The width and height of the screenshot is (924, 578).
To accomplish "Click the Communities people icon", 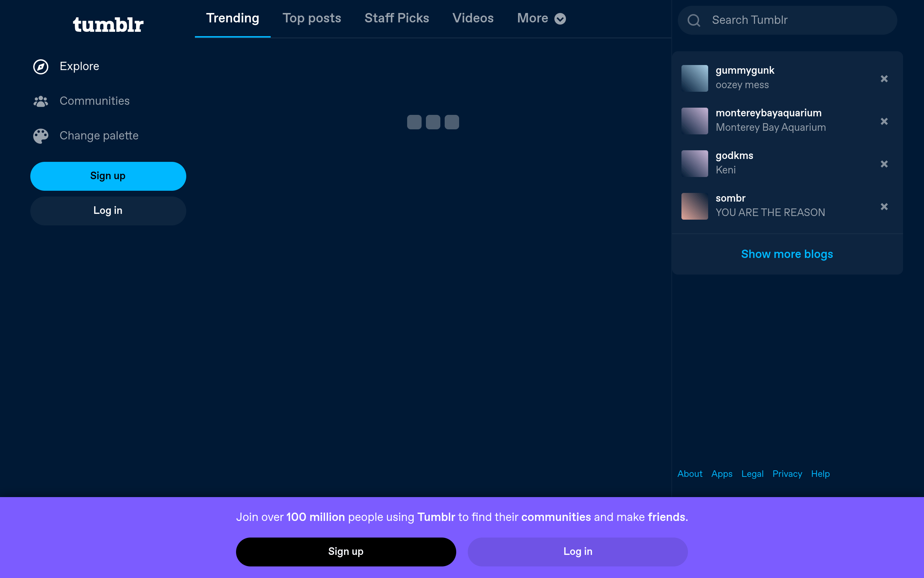I will click(41, 101).
